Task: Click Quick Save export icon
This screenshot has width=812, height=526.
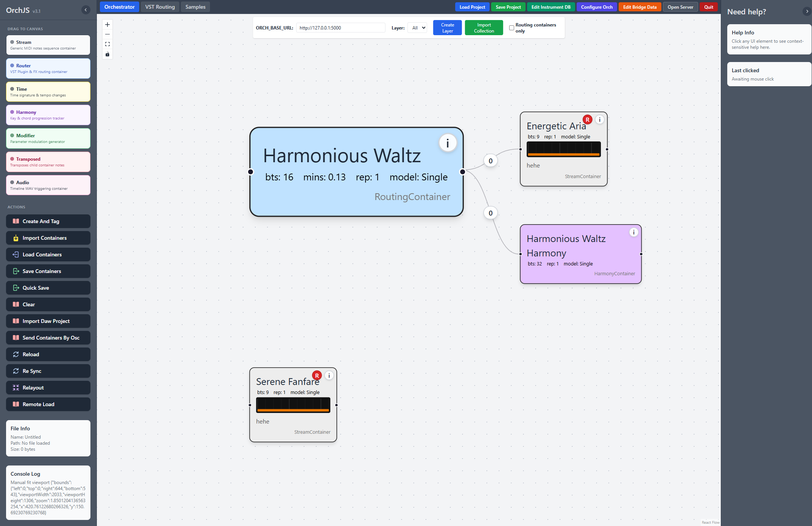Action: click(16, 288)
